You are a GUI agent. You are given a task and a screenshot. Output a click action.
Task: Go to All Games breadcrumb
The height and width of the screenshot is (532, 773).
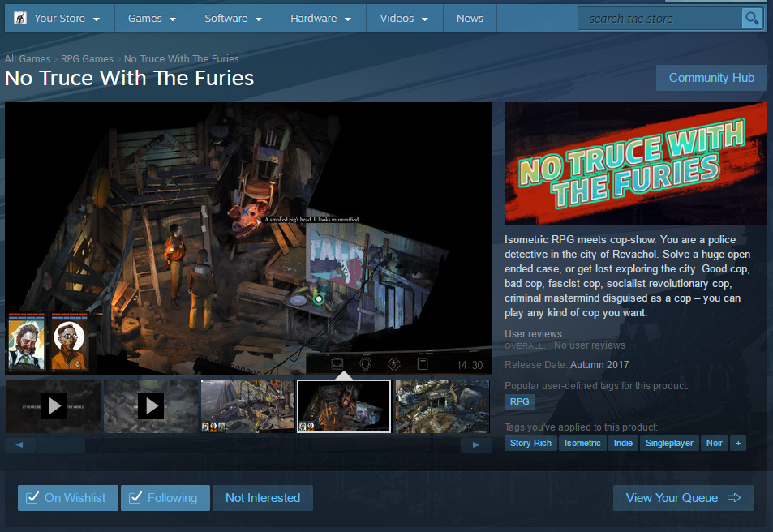28,58
